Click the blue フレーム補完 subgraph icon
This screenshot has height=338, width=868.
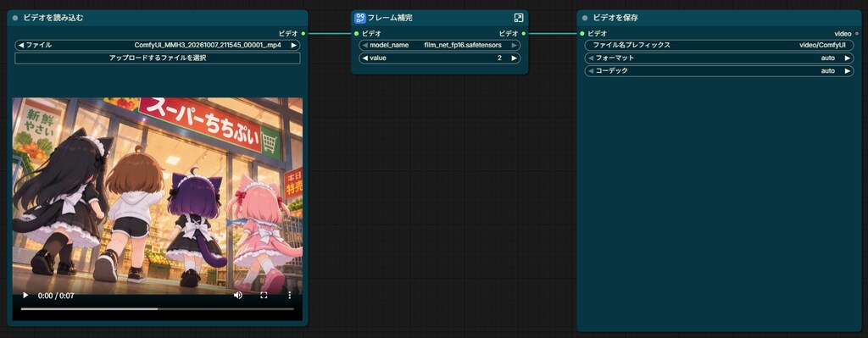(x=359, y=18)
